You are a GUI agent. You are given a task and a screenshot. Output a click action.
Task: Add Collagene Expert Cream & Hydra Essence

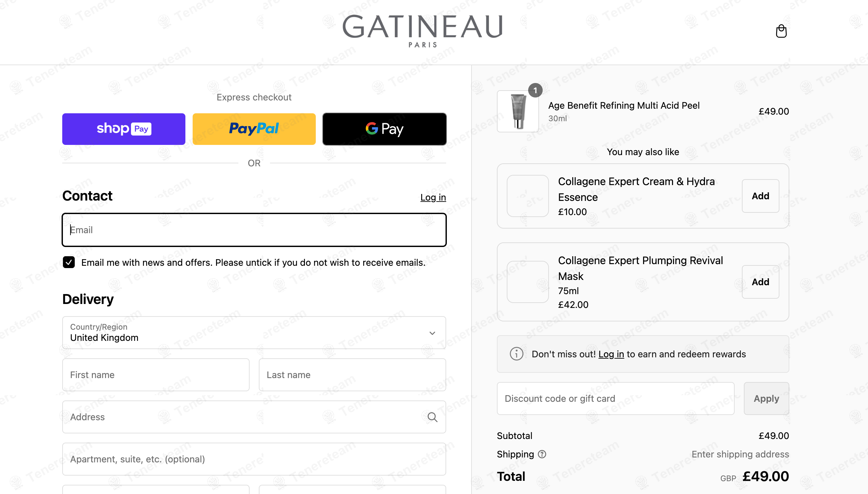(760, 196)
